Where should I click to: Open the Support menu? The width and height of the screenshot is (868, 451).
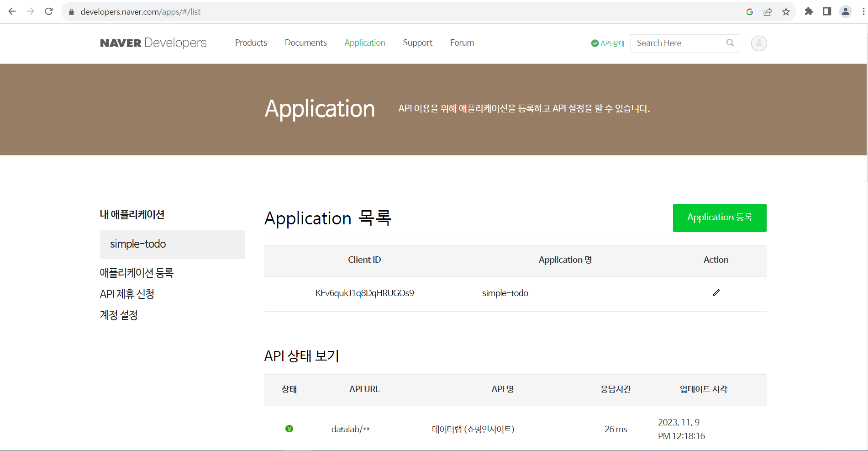[417, 43]
